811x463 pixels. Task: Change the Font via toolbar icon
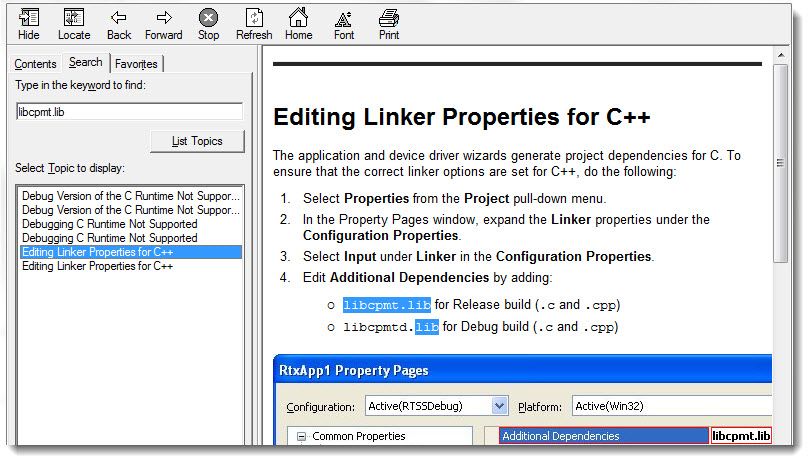(343, 18)
